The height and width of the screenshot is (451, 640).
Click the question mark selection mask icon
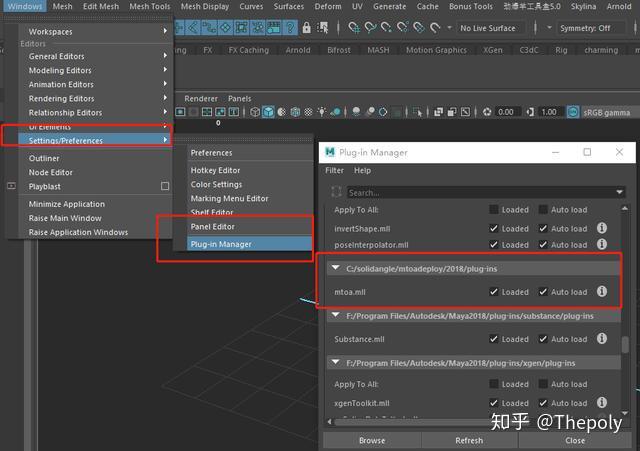[x=290, y=28]
